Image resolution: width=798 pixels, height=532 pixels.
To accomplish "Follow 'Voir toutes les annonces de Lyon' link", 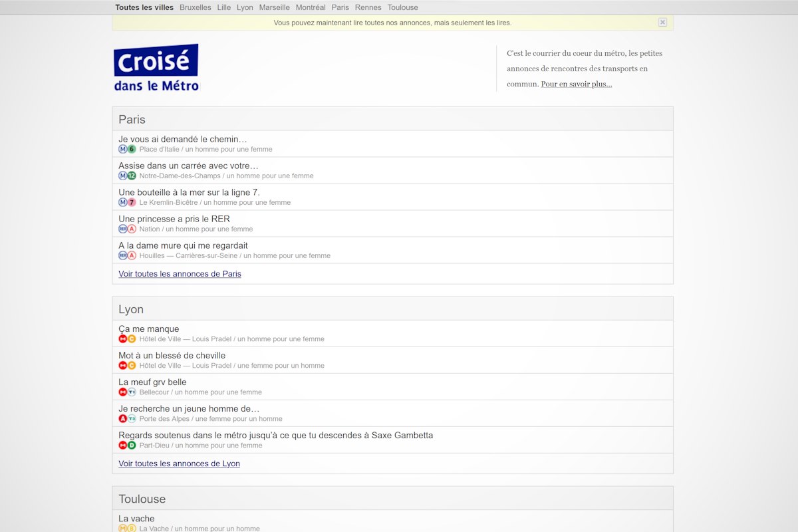I will pos(179,464).
